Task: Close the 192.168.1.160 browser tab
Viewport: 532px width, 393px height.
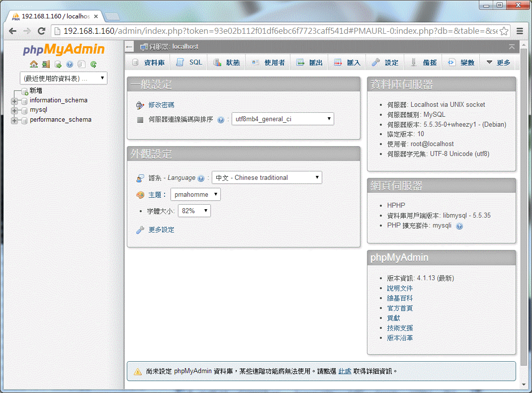Action: [x=96, y=16]
